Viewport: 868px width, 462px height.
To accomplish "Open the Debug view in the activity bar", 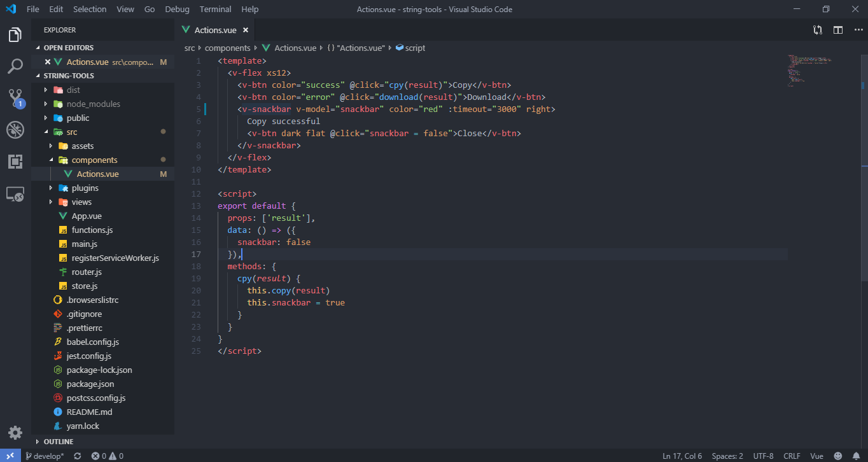I will [x=15, y=130].
